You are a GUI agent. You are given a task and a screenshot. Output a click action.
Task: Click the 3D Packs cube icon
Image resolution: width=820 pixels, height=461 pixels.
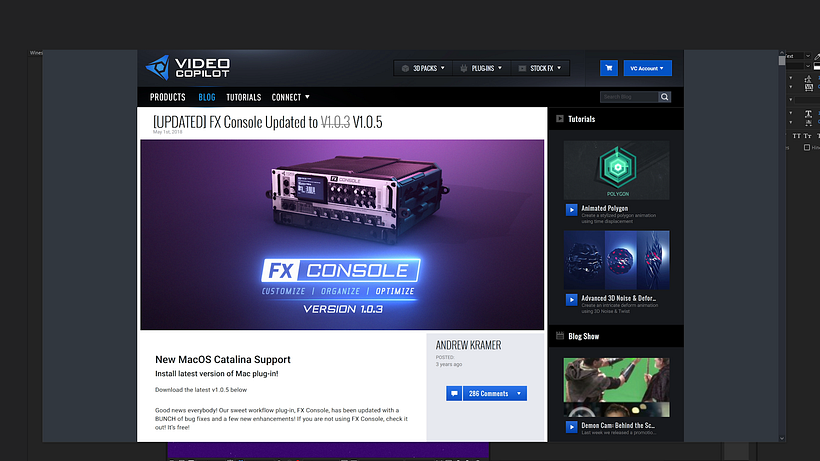[x=405, y=68]
